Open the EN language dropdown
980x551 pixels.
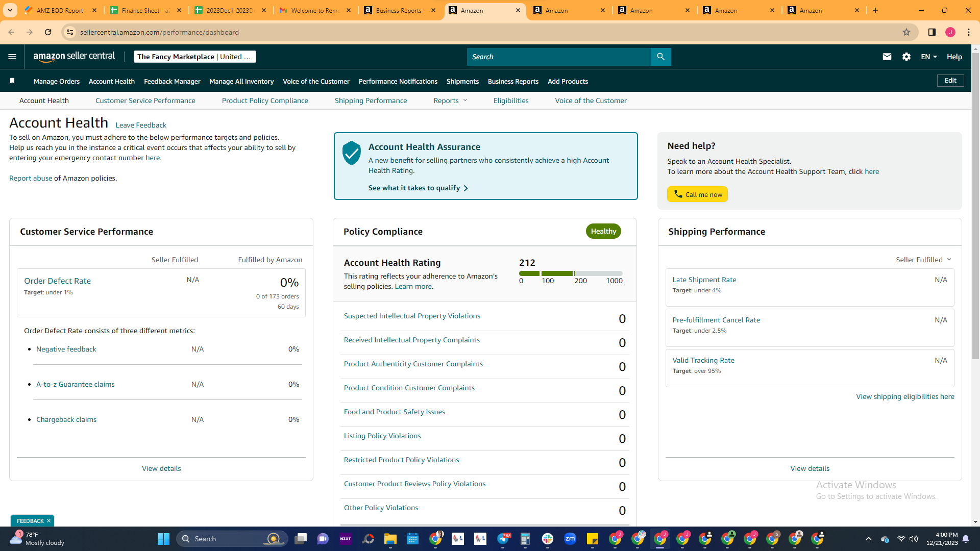point(929,57)
